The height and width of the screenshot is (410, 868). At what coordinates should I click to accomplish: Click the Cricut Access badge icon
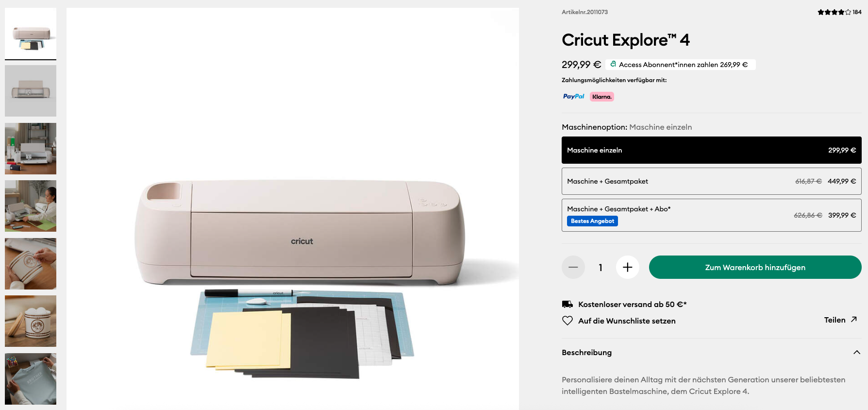coord(612,64)
